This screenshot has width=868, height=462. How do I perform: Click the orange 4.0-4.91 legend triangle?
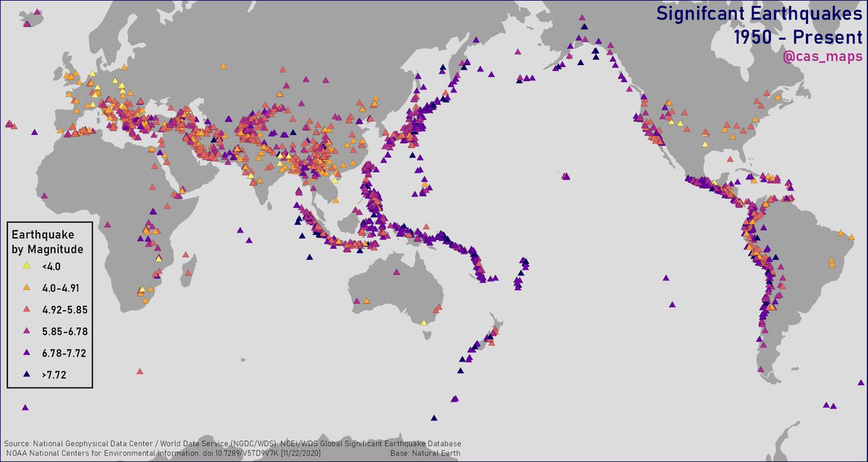point(27,288)
